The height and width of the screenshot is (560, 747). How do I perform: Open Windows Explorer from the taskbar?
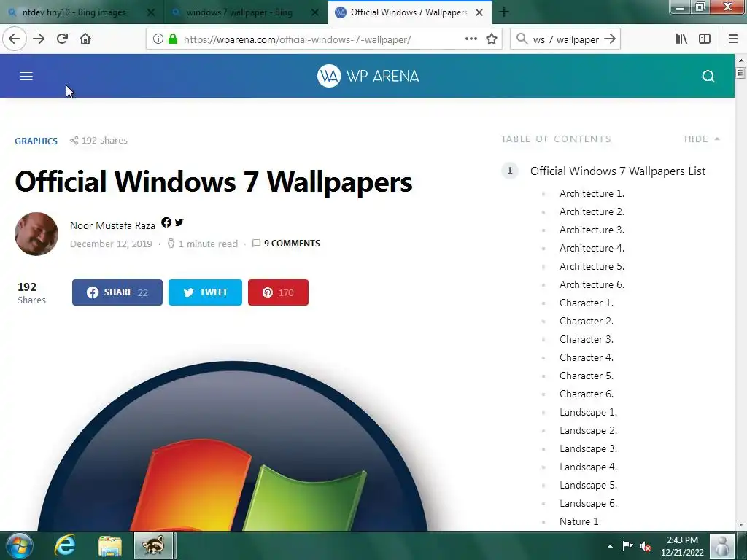pos(110,545)
